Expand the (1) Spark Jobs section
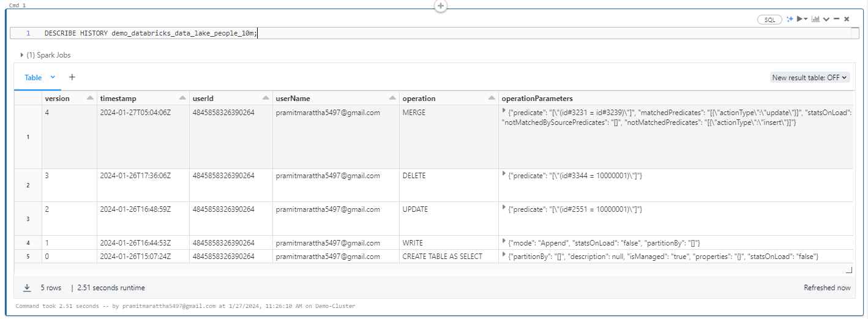 click(x=46, y=55)
